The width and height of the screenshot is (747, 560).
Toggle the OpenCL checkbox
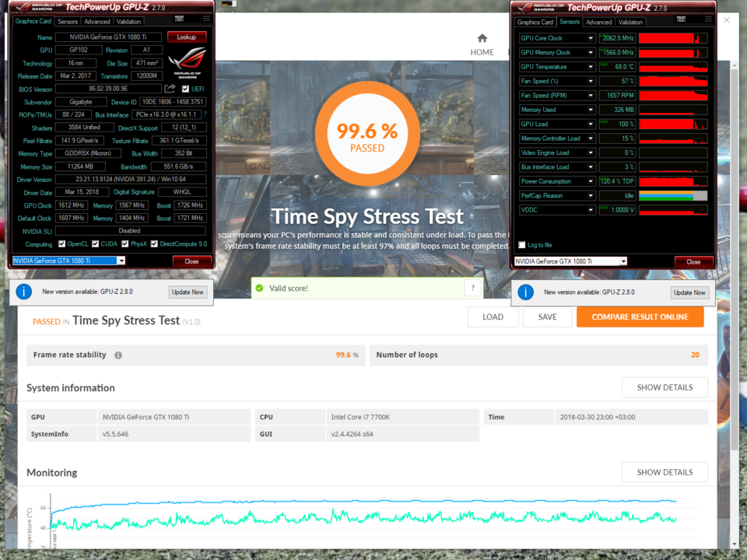(x=61, y=243)
